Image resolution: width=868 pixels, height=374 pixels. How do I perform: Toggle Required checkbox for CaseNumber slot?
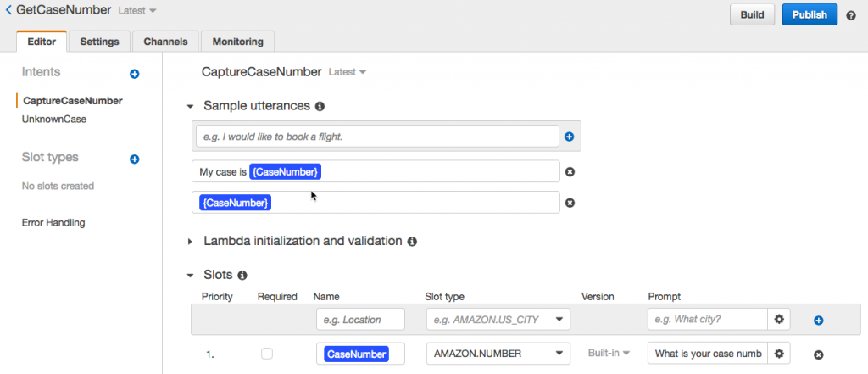point(268,354)
